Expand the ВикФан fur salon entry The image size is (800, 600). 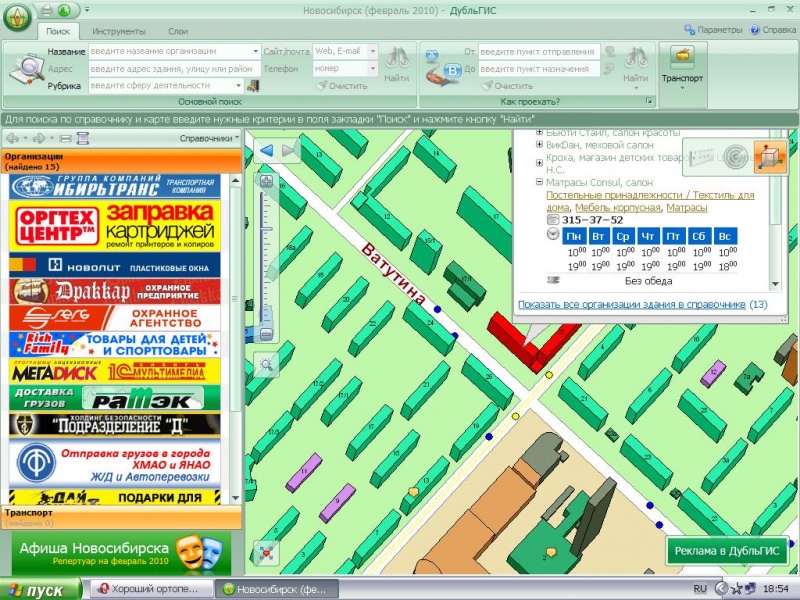[540, 145]
